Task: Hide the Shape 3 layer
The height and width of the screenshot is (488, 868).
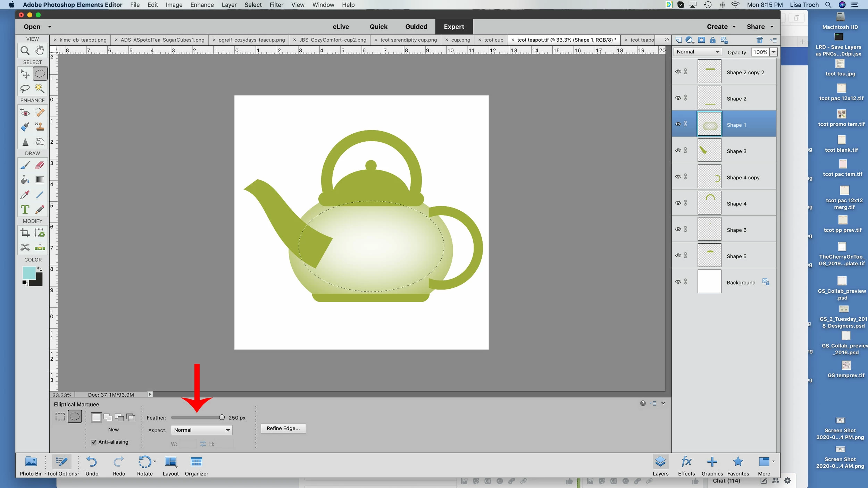Action: [x=678, y=150]
